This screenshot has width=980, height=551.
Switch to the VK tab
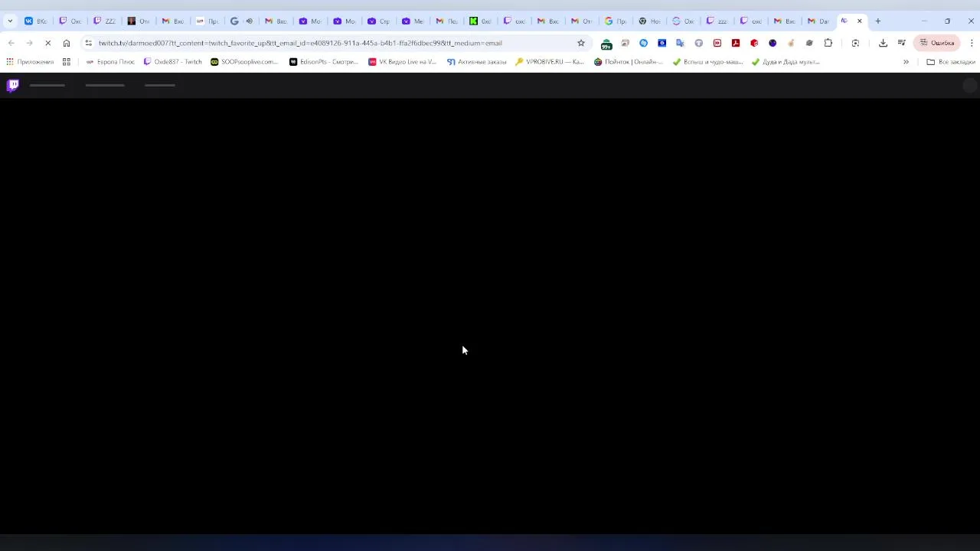pos(35,21)
